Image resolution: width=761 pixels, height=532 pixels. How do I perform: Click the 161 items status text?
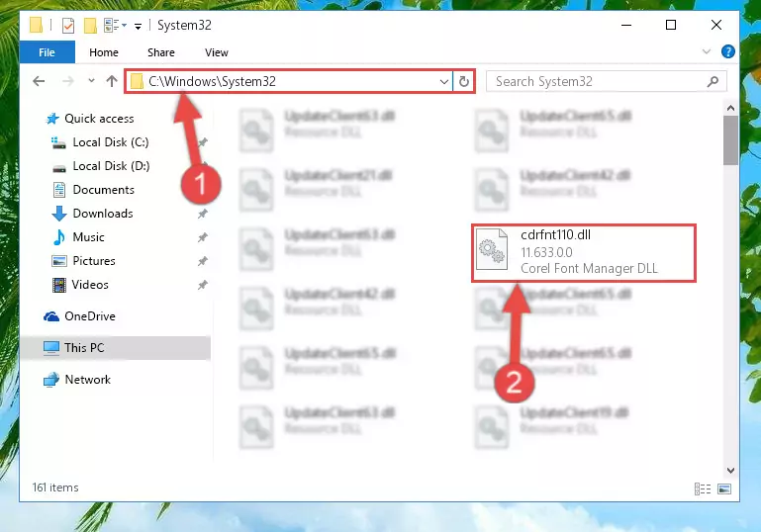click(x=55, y=488)
